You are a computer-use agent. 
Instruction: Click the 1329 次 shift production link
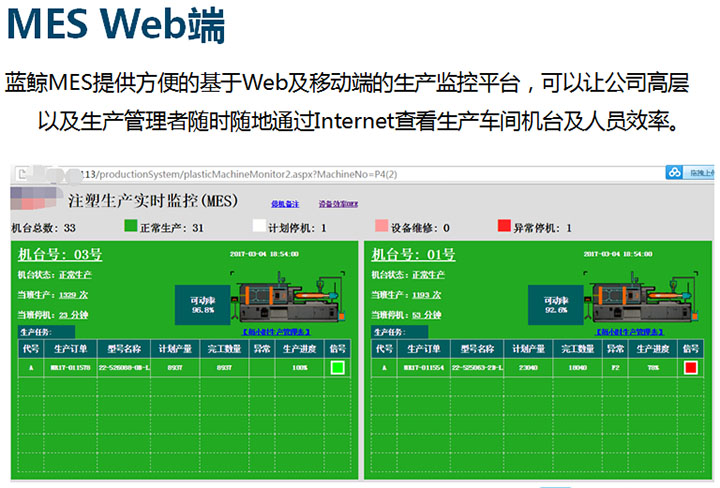pos(73,295)
